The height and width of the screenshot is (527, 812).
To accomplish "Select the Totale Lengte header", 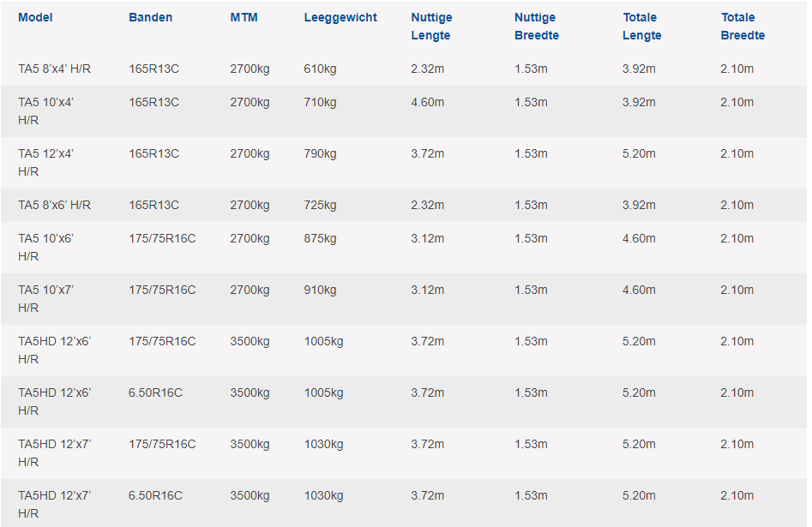I will pos(641,27).
